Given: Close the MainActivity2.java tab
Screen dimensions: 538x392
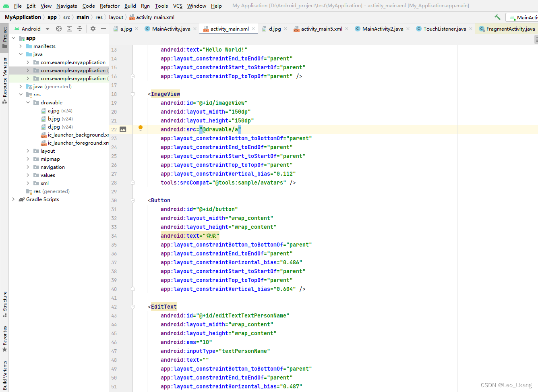Looking at the screenshot, I should tap(408, 29).
